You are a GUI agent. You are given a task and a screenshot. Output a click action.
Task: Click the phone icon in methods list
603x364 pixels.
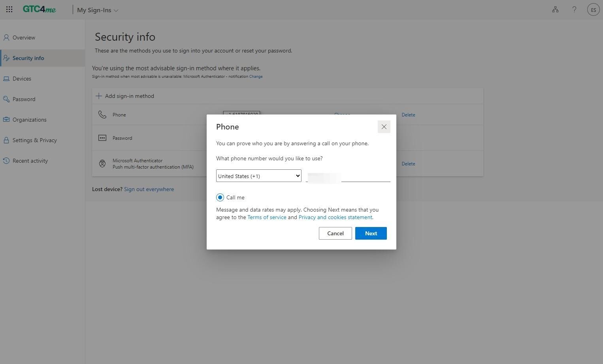click(102, 114)
